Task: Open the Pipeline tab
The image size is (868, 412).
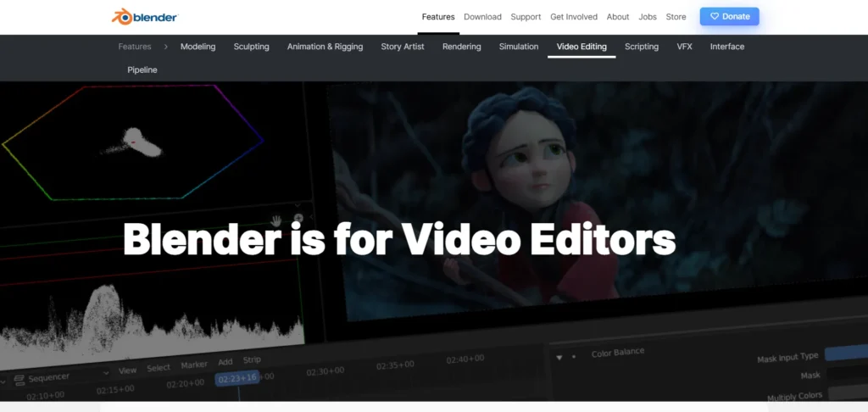Action: click(x=142, y=70)
